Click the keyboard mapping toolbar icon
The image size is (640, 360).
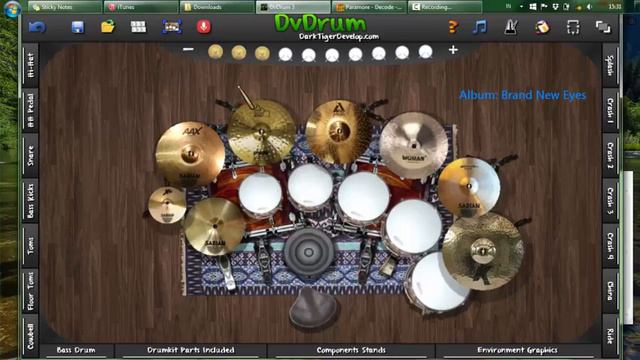[171, 27]
